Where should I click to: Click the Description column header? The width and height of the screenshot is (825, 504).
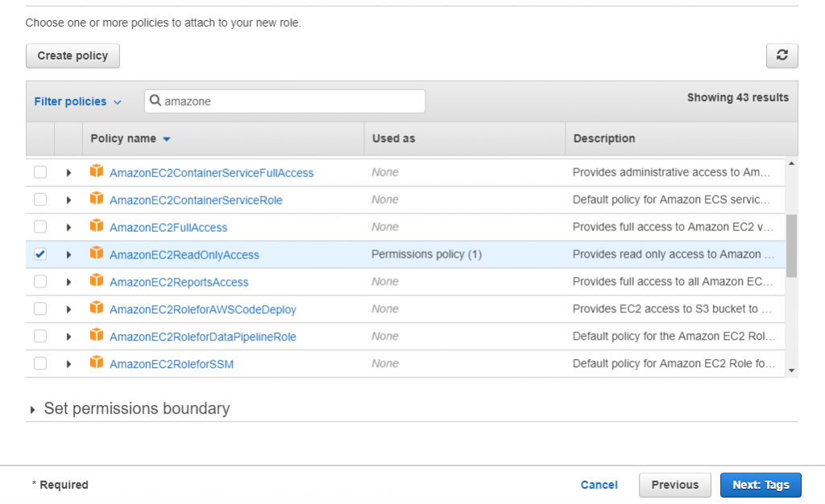604,138
